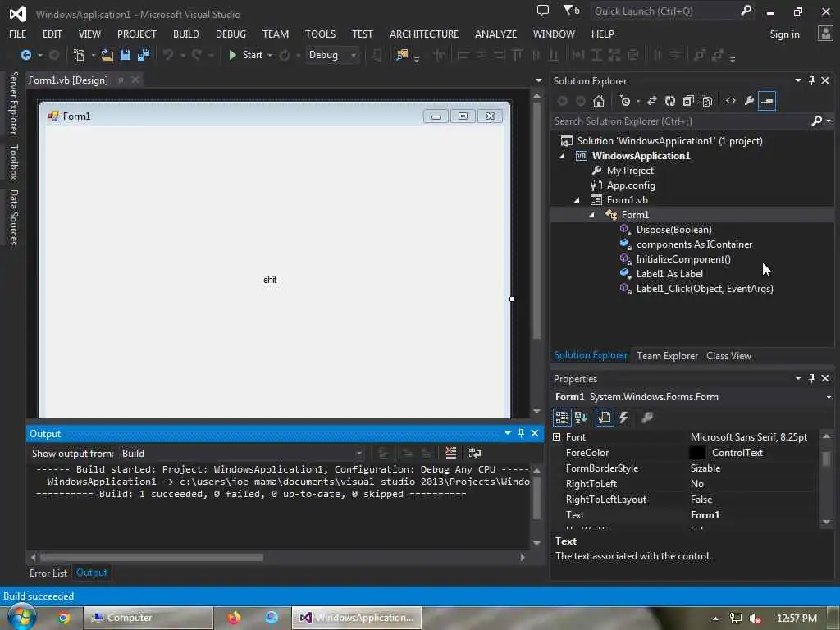The width and height of the screenshot is (840, 630).
Task: Click the Output panel horizontal scrollbar
Action: point(151,557)
